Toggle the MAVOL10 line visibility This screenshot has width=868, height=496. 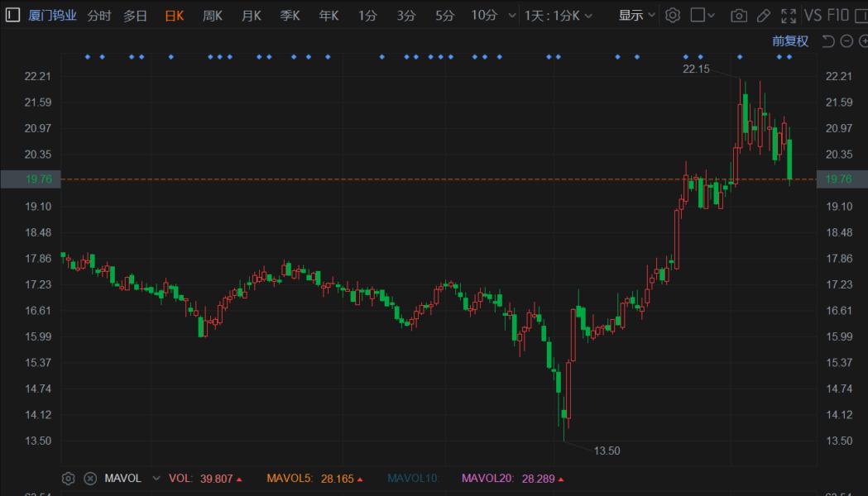[x=412, y=479]
